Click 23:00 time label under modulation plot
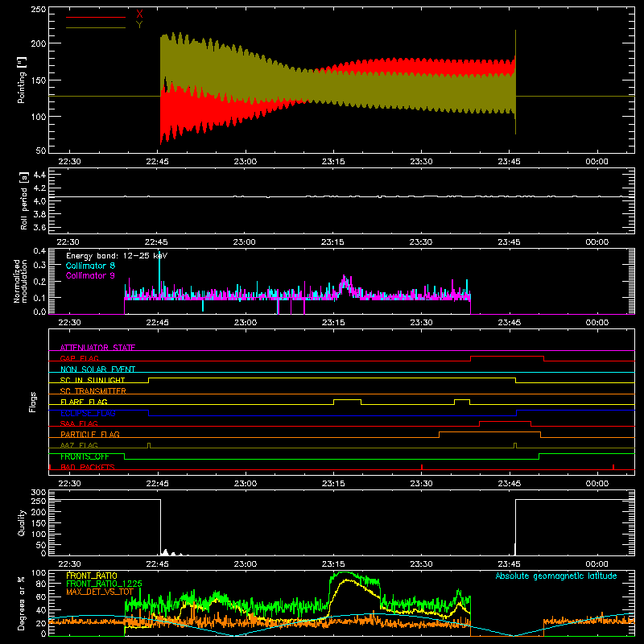The height and width of the screenshot is (644, 644). (246, 323)
